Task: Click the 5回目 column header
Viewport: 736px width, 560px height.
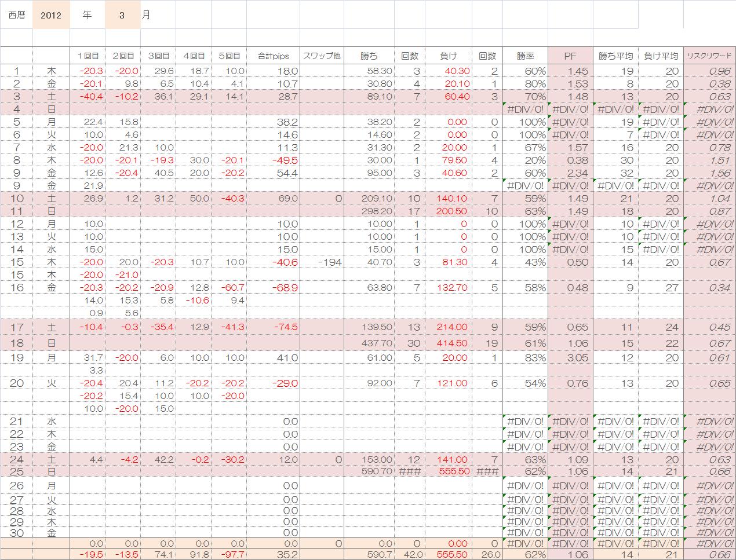Action: (x=229, y=56)
